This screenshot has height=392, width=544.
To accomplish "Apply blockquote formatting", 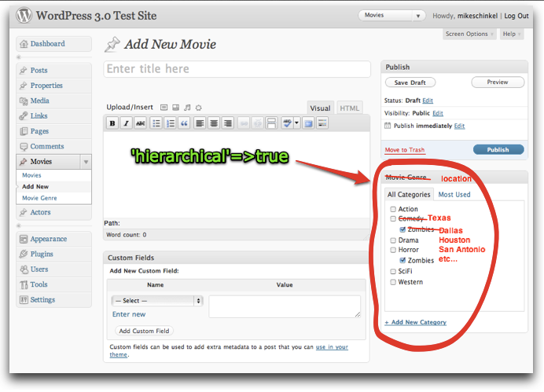I will click(x=184, y=123).
